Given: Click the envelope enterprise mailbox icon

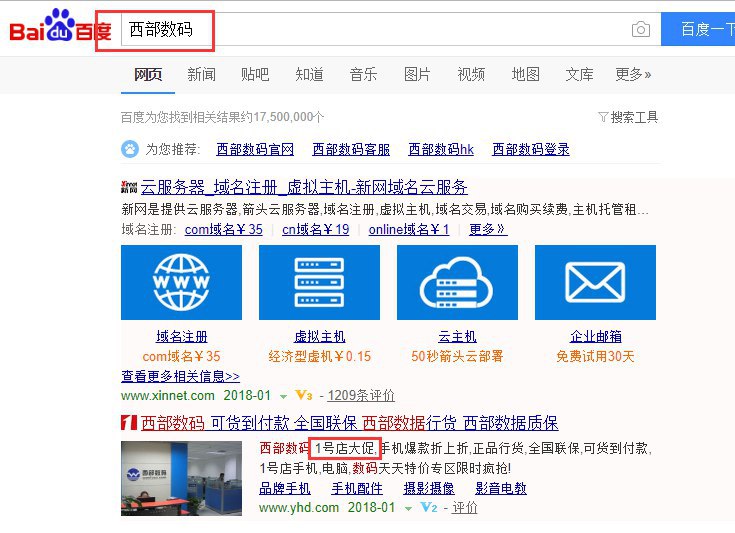Looking at the screenshot, I should (x=595, y=282).
